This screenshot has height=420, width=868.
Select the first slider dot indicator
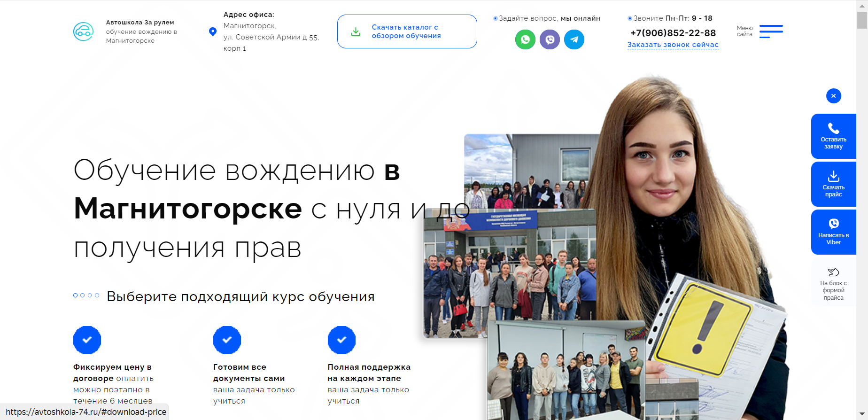[76, 296]
